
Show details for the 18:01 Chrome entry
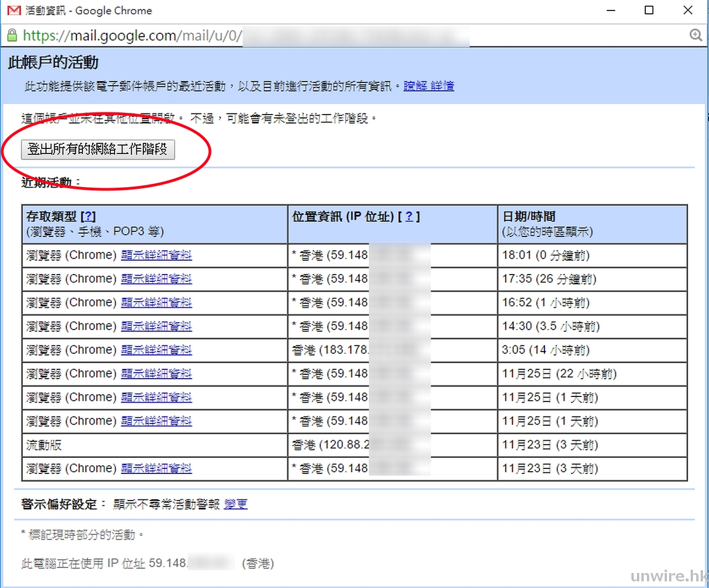tap(156, 255)
